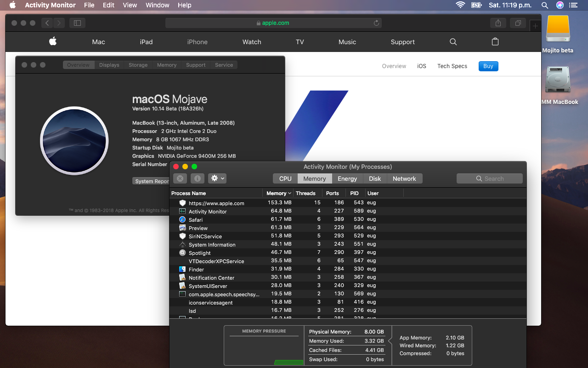The image size is (588, 368).
Task: Open a new Safari tab
Action: tap(535, 26)
